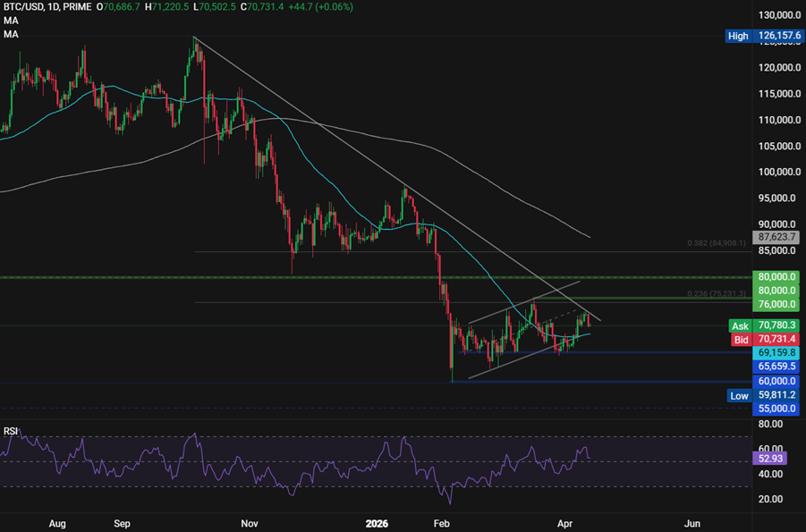Select the second MA indicator label
The image size is (806, 532).
coord(9,32)
